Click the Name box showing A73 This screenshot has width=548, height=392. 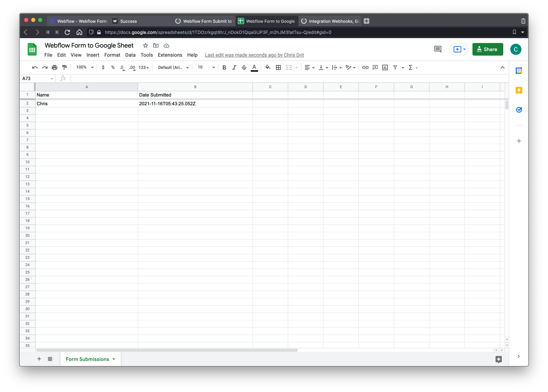click(37, 79)
